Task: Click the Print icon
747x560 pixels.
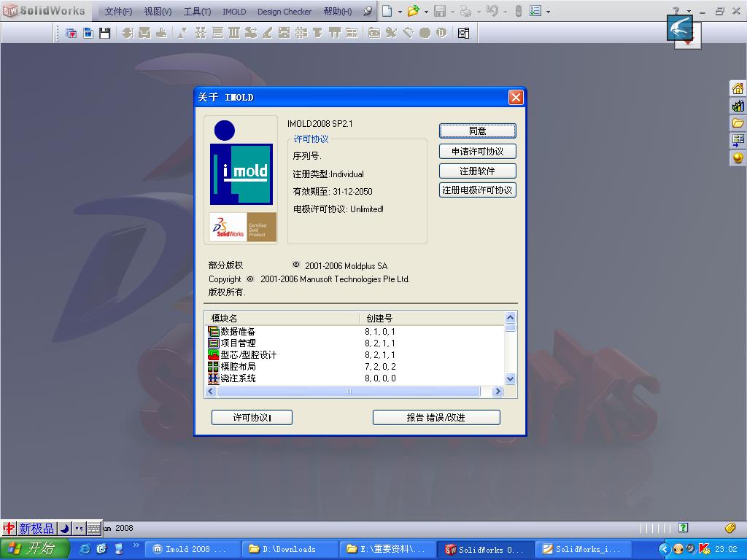Action: 466,11
